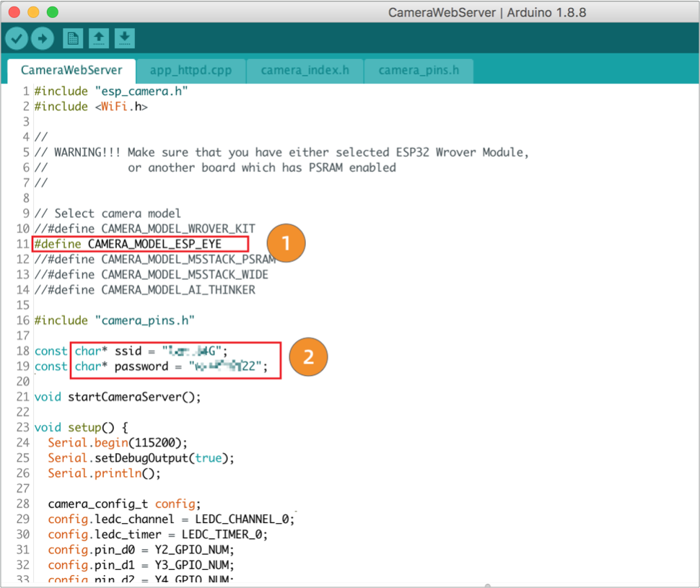Screen dimensions: 700x588
Task: Click line number 11 in the gutter
Action: tap(22, 244)
